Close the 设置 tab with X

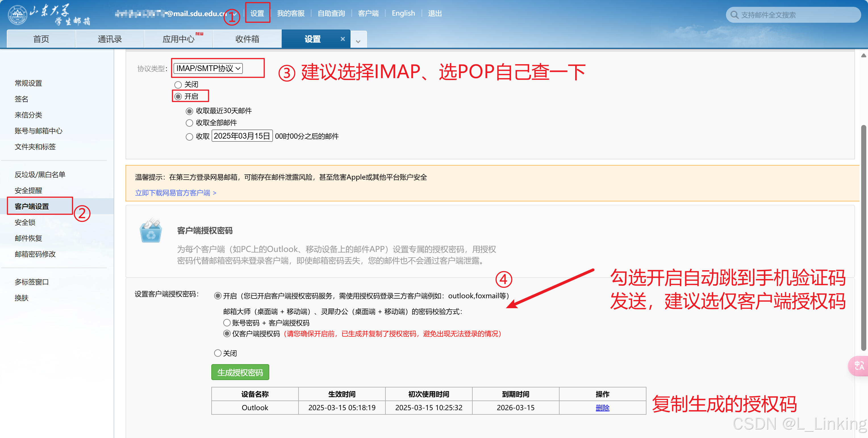(343, 39)
